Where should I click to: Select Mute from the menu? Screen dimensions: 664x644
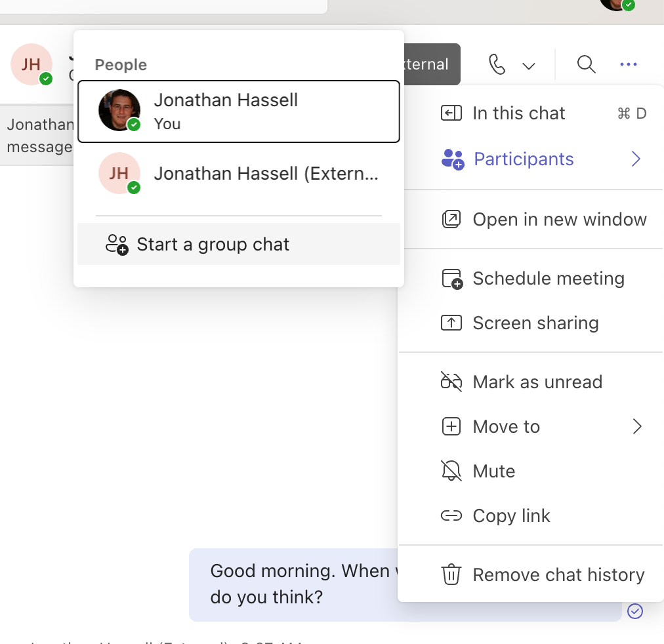(x=532, y=471)
